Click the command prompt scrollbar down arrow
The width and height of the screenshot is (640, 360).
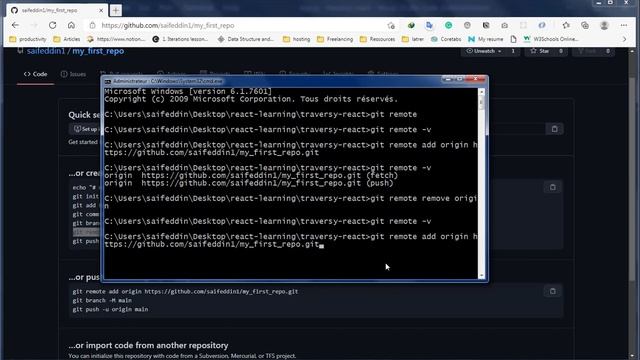tap(482, 276)
